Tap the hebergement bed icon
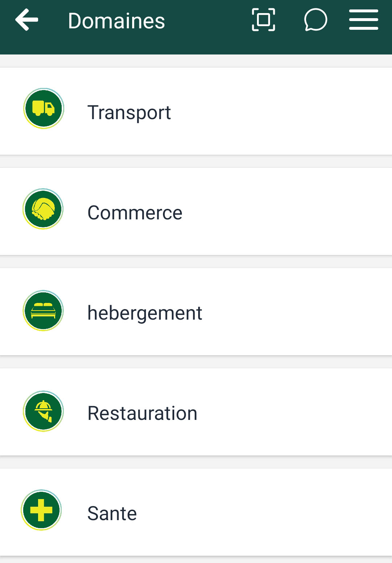392x563 pixels. coord(43,311)
